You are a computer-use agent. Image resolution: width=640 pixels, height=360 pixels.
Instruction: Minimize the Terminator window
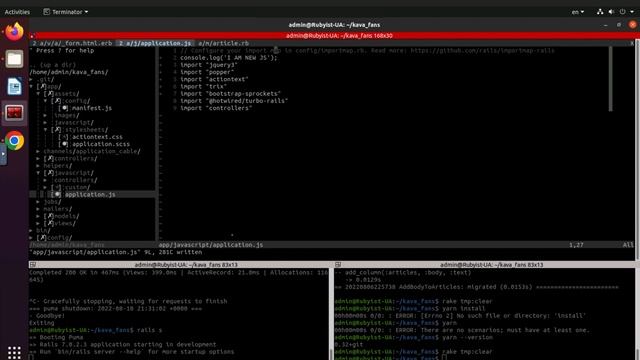point(605,25)
